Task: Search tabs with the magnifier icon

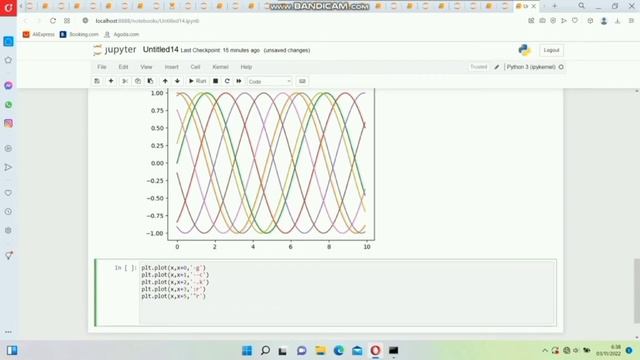Action: tap(582, 6)
